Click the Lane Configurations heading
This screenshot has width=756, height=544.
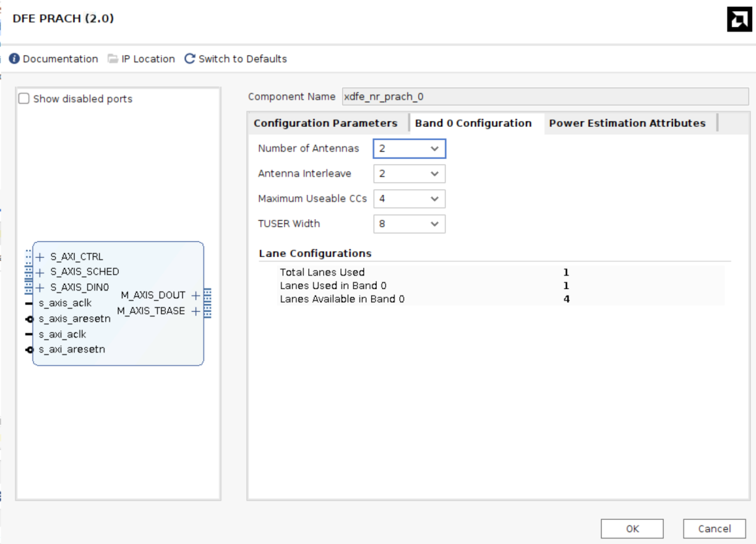point(316,254)
